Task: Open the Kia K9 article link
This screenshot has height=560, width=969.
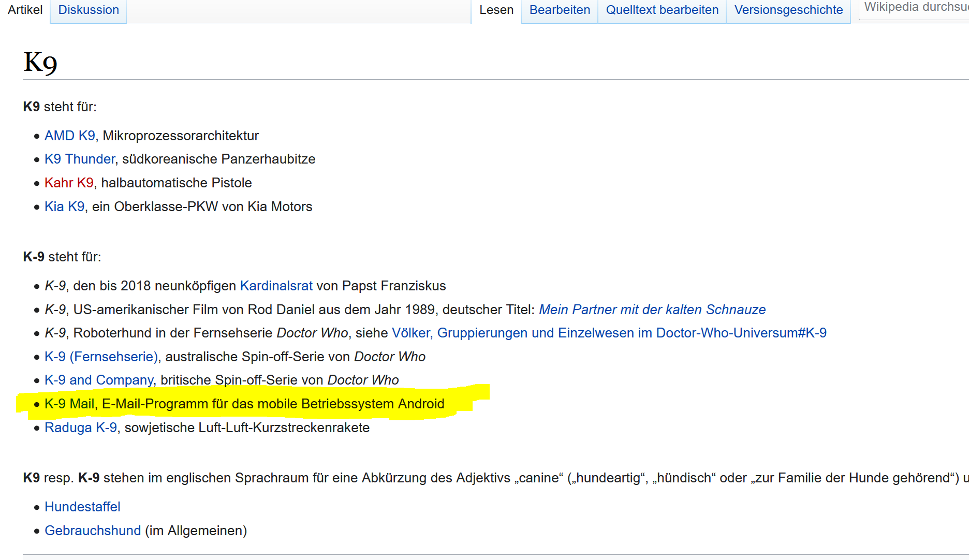Action: [x=64, y=207]
